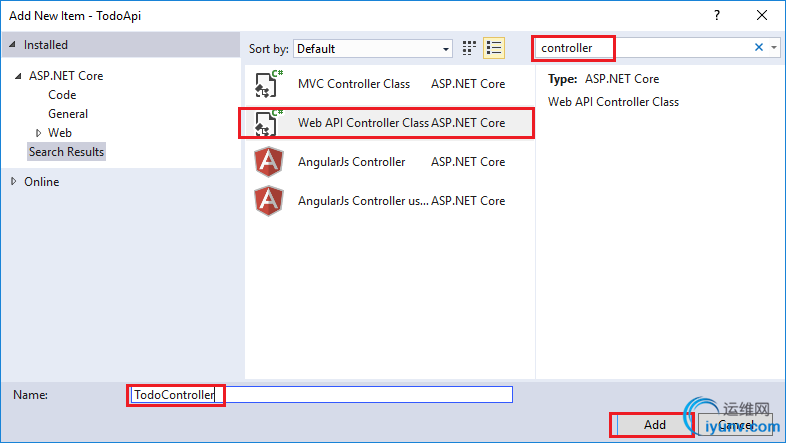786x443 pixels.
Task: Click the Cancel button
Action: click(x=735, y=424)
